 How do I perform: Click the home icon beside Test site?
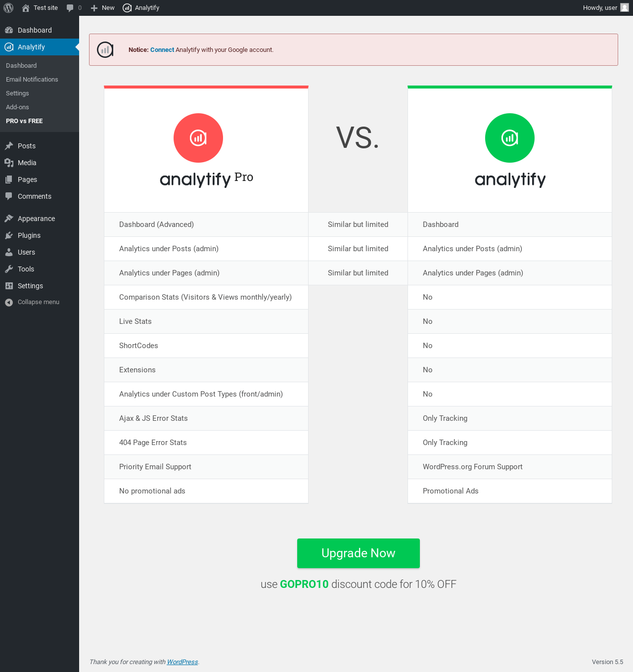26,8
